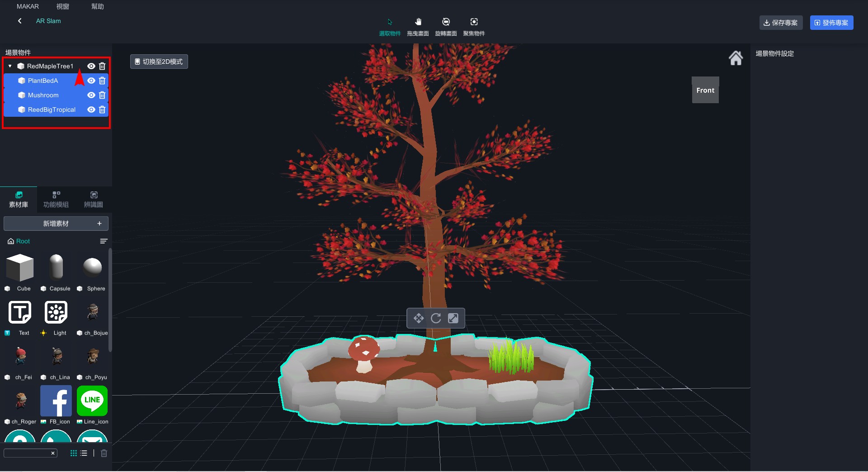
Task: Click the asset library trash icon
Action: tap(104, 453)
